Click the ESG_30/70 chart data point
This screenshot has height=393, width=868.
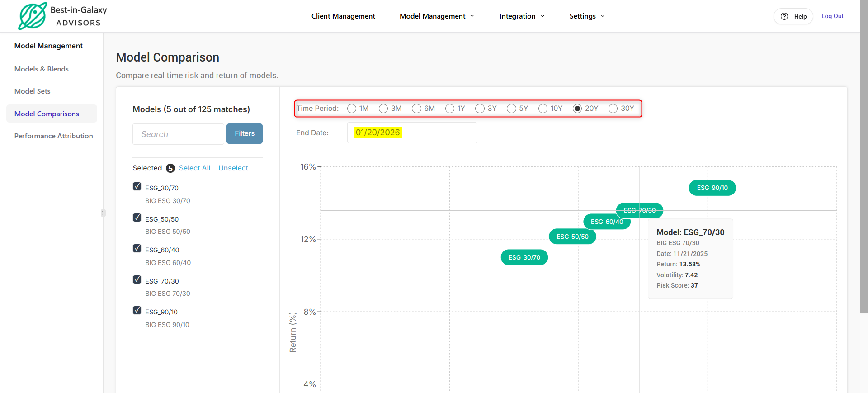pyautogui.click(x=524, y=257)
